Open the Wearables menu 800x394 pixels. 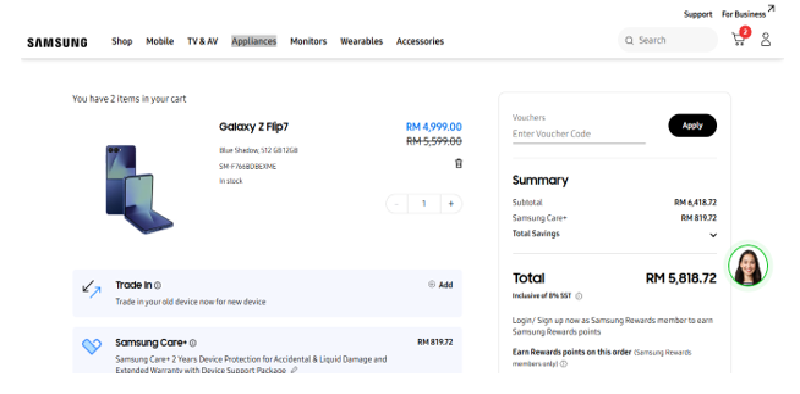click(361, 41)
